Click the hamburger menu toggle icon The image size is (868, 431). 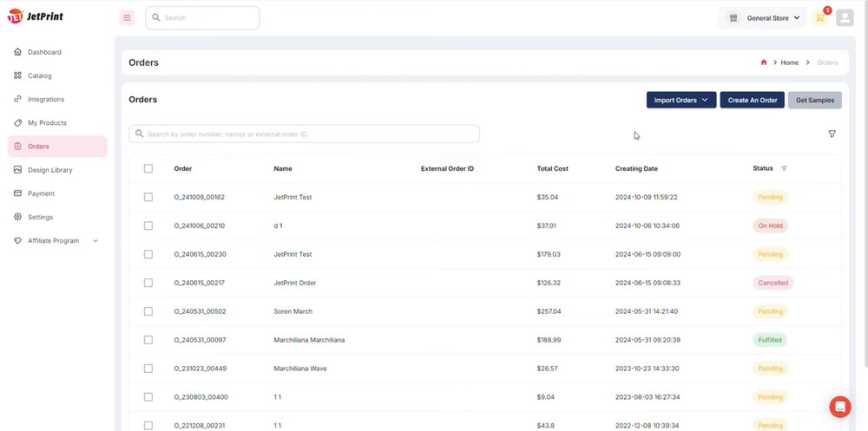point(127,17)
